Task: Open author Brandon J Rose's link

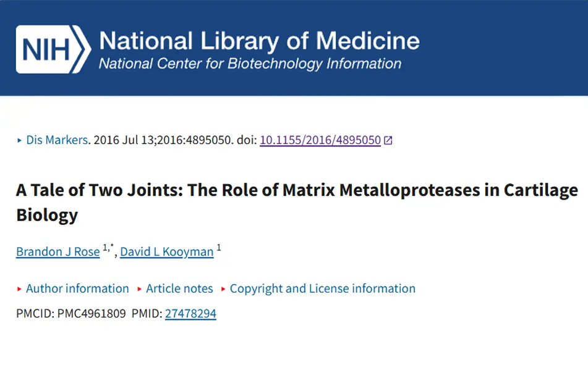Action: (58, 252)
